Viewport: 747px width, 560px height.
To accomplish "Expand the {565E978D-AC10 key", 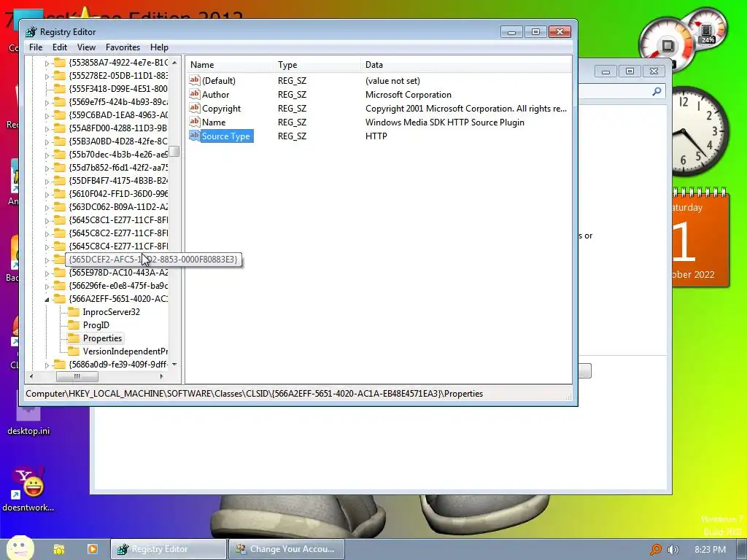I will [x=47, y=273].
